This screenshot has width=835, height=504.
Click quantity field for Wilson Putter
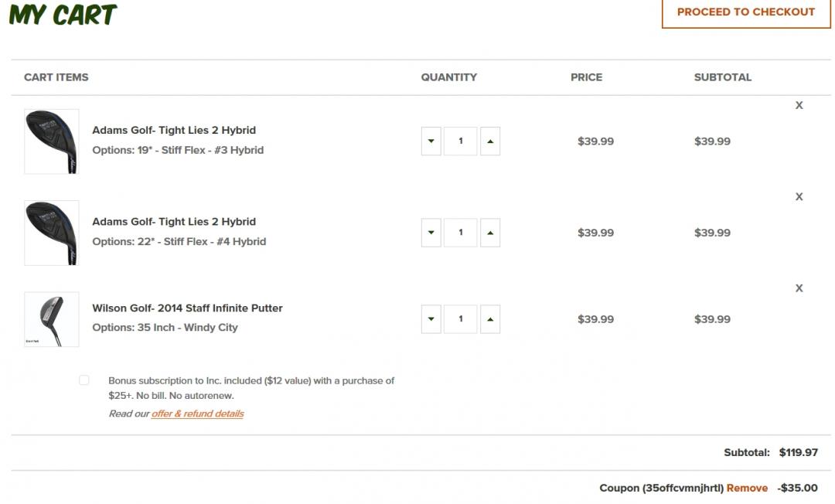click(x=461, y=319)
